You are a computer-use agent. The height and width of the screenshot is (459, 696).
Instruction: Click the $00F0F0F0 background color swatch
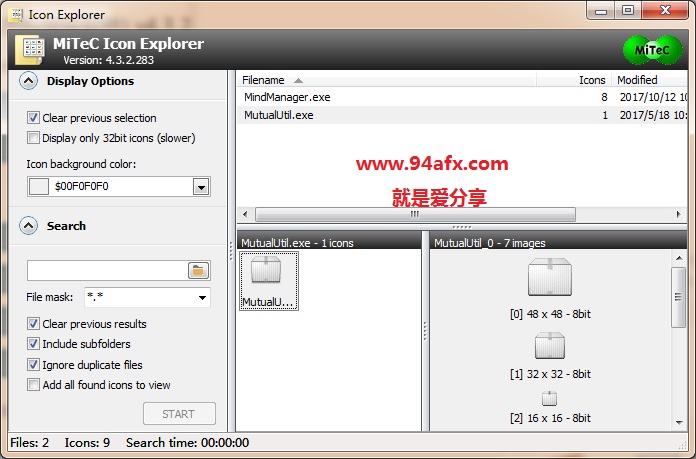(39, 186)
